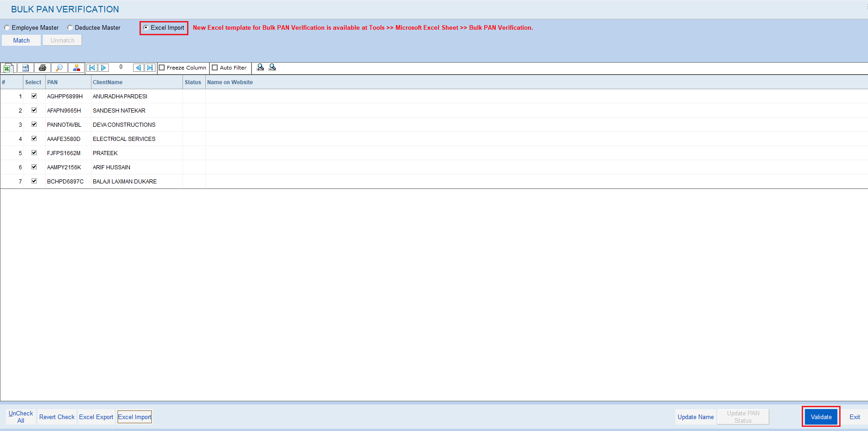Click client name ARIF HUSSAIN

pyautogui.click(x=112, y=167)
